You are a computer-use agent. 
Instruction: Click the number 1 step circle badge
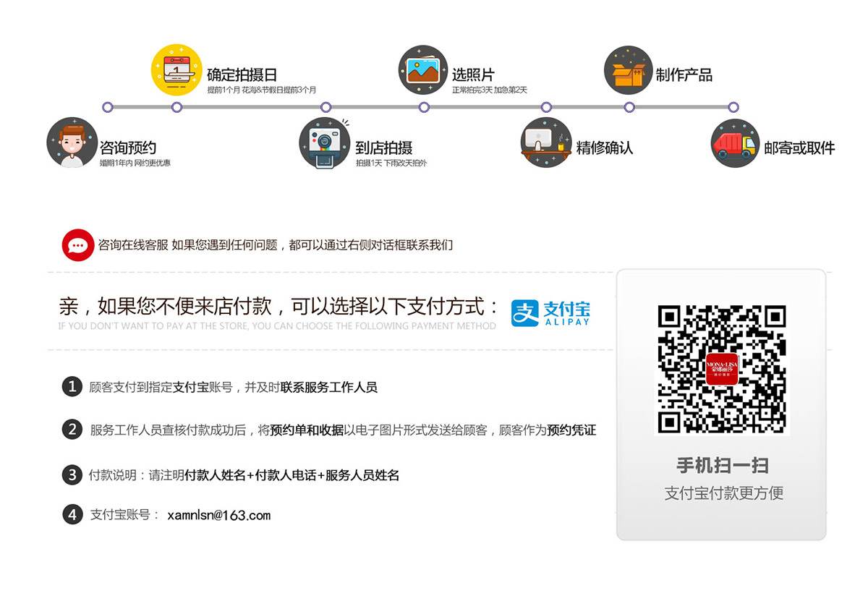pos(72,387)
